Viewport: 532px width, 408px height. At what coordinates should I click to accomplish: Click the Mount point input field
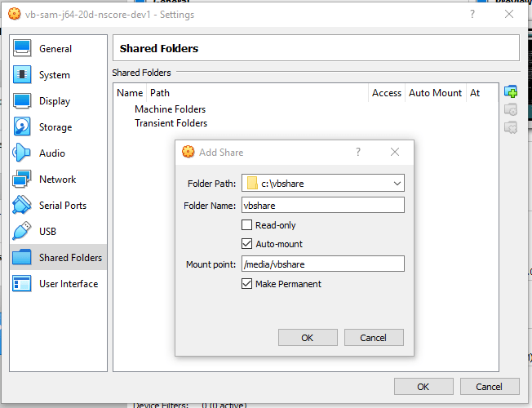click(322, 264)
